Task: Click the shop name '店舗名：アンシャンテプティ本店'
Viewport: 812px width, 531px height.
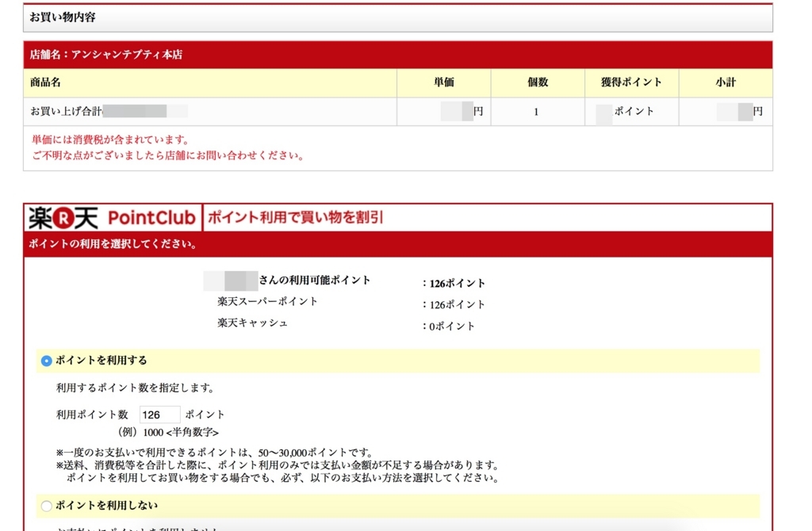Action: [x=105, y=55]
